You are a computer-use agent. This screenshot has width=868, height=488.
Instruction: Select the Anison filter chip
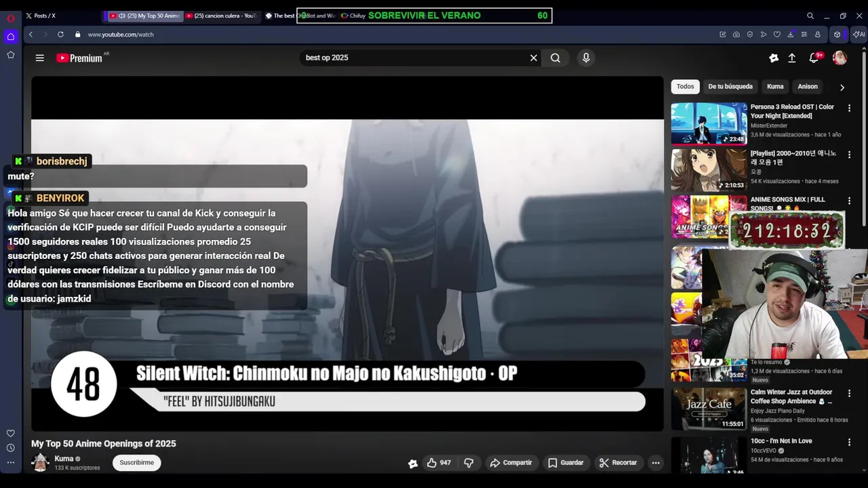click(x=808, y=87)
